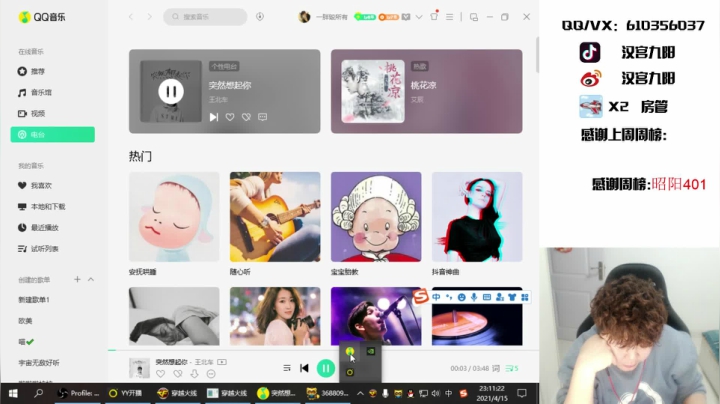Click the NVIDIA icon in tray popup
Viewport: 720px width, 404px height.
tap(371, 351)
